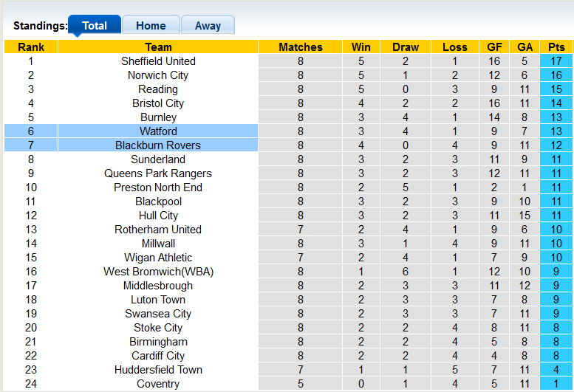Click the Matches column header

(301, 47)
